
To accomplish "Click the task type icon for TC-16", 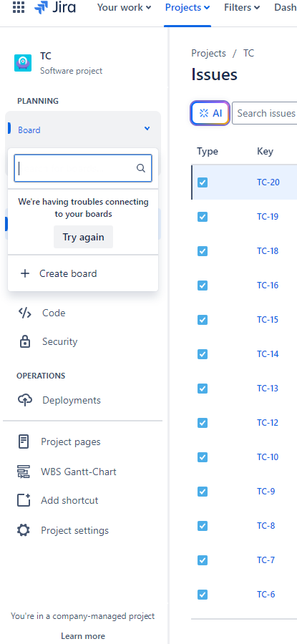I will tap(203, 286).
